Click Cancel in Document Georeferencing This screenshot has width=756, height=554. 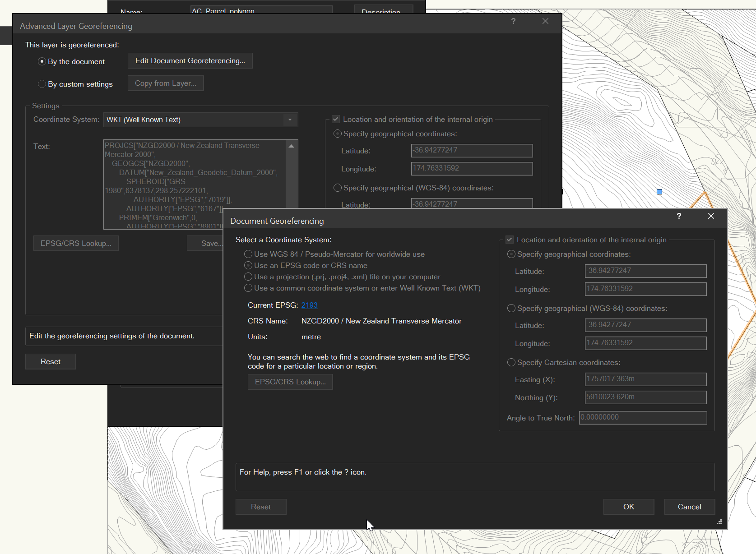pos(689,507)
